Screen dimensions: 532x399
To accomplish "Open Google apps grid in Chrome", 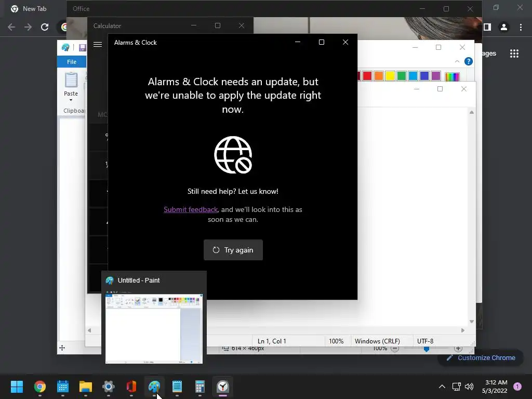I will point(514,54).
